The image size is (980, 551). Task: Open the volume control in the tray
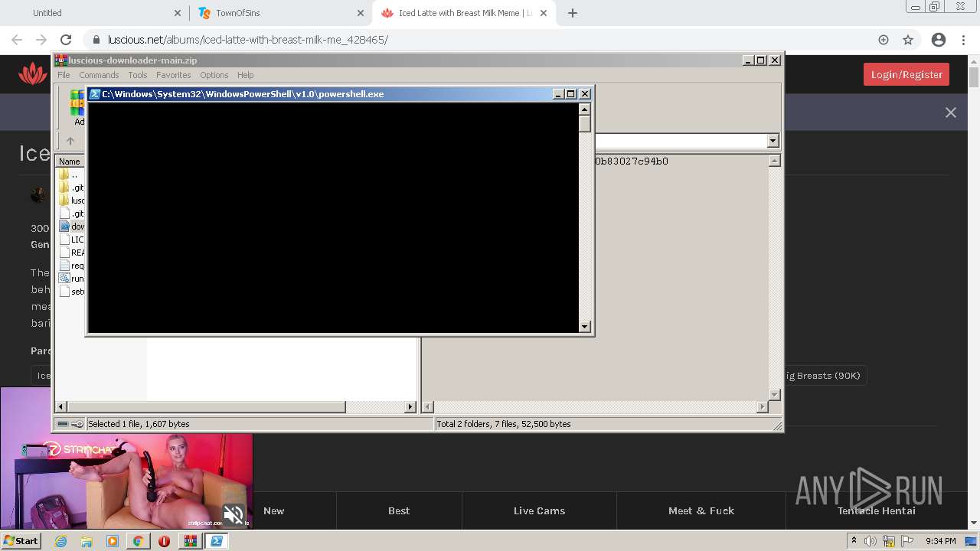(x=870, y=541)
